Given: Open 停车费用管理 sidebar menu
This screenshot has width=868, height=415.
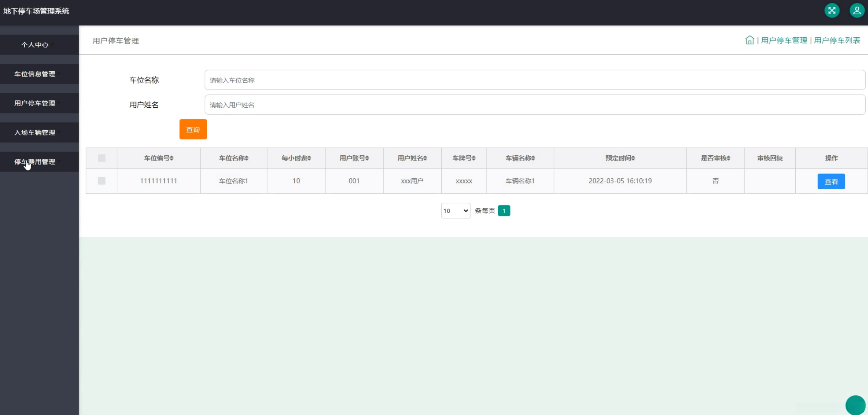Looking at the screenshot, I should [x=35, y=162].
